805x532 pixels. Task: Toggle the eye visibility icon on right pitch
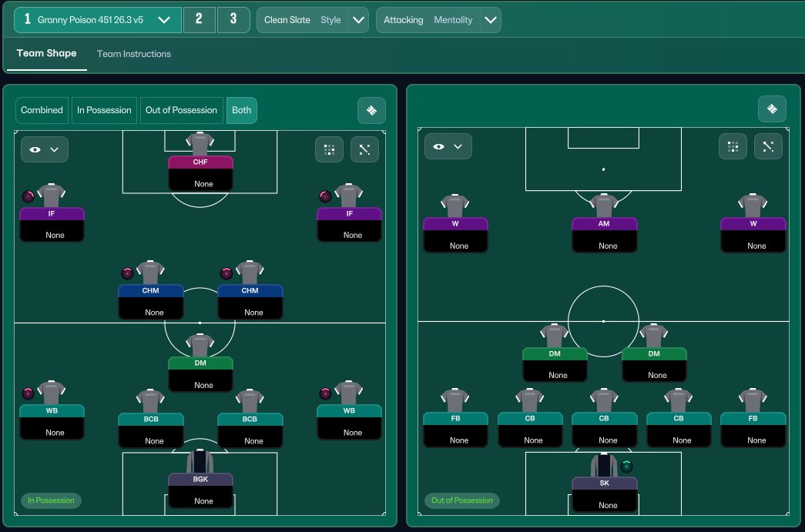click(438, 147)
